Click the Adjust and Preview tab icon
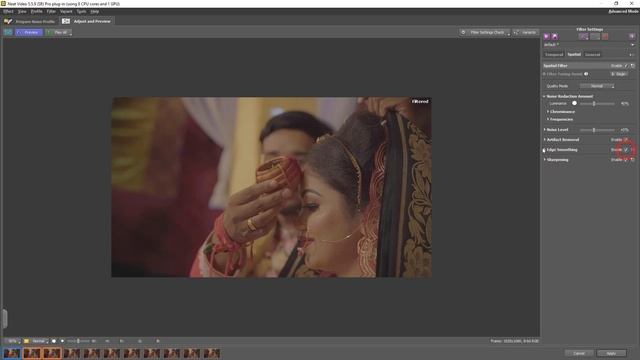 [66, 21]
